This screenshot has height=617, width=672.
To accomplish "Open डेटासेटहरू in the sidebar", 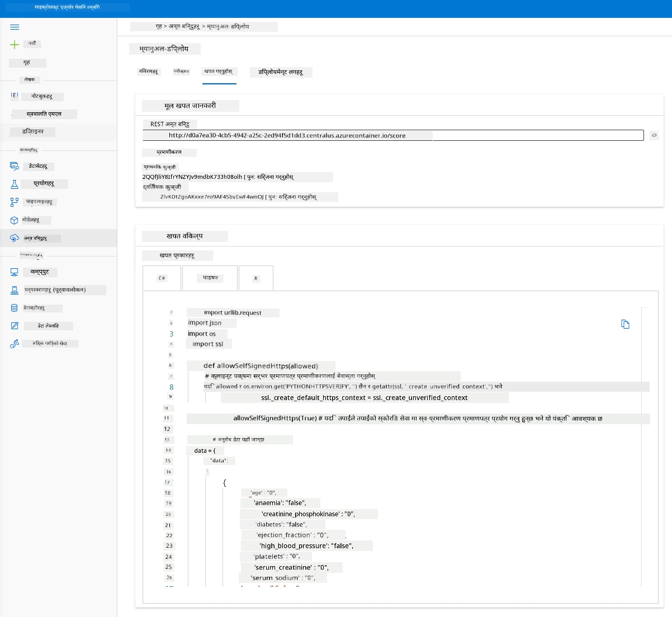I will [x=39, y=167].
